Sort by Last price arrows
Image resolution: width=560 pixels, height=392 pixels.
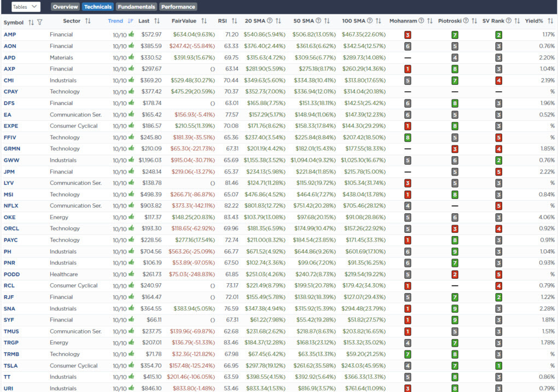click(x=157, y=21)
